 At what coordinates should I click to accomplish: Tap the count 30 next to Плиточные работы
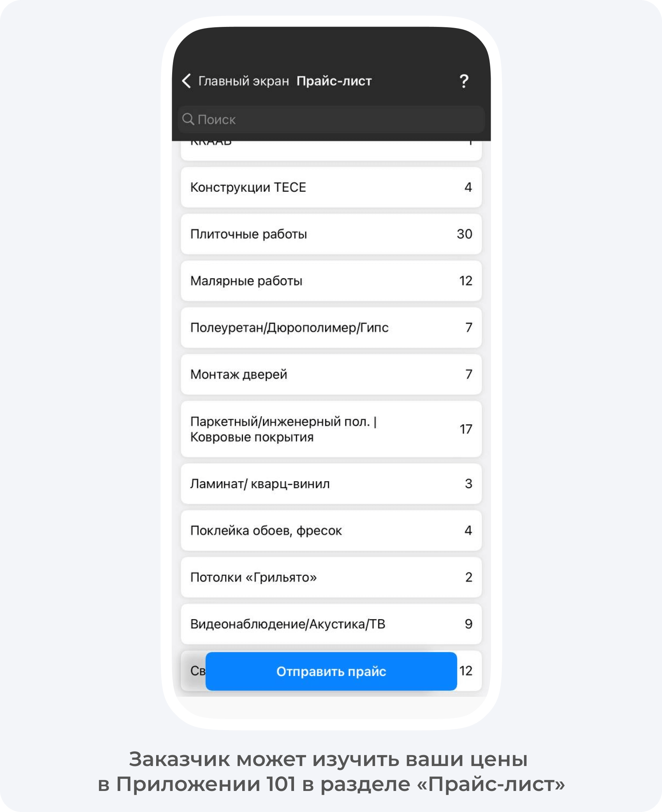pyautogui.click(x=465, y=234)
